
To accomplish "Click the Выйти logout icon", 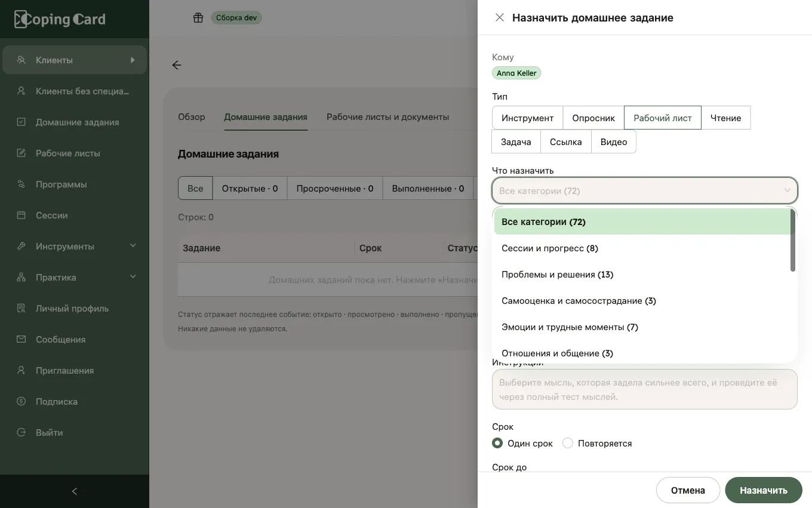I will 21,432.
